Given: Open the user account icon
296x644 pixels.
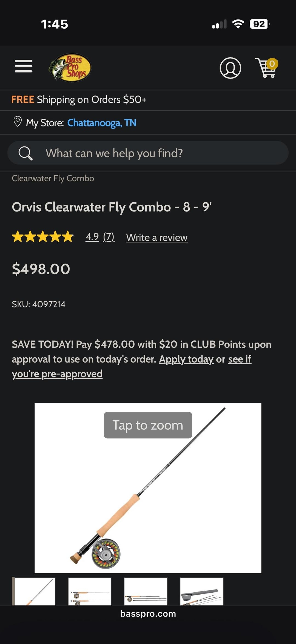Looking at the screenshot, I should (x=230, y=68).
